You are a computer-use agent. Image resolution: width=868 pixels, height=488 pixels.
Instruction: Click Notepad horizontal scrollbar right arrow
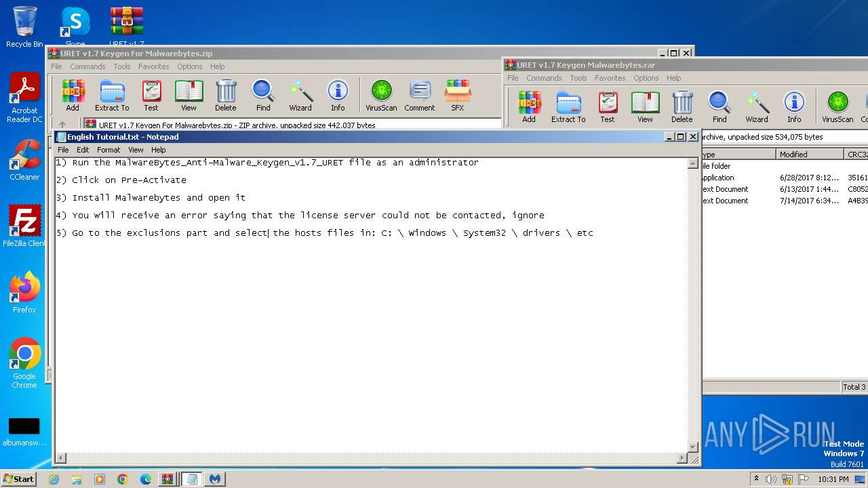682,458
